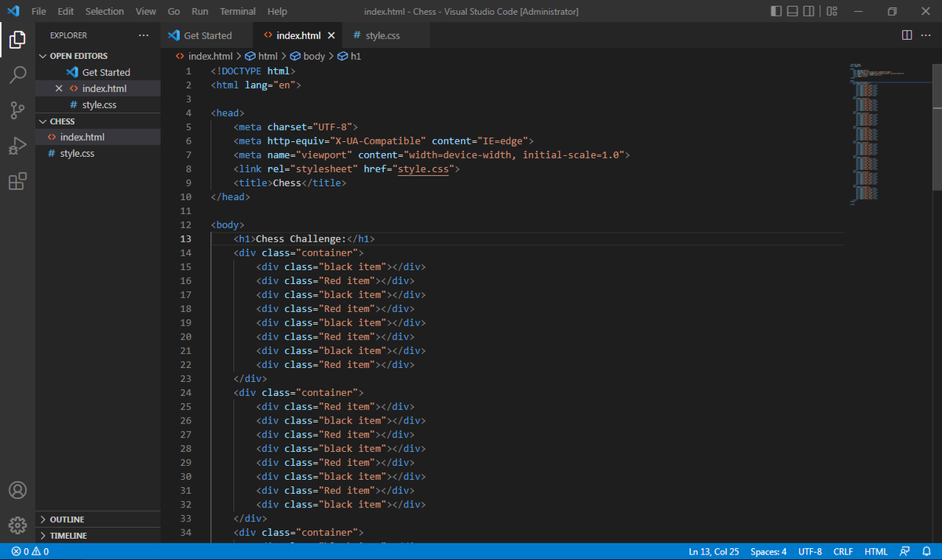The image size is (942, 560).
Task: Close index.html in Open Editors list
Action: (x=59, y=89)
